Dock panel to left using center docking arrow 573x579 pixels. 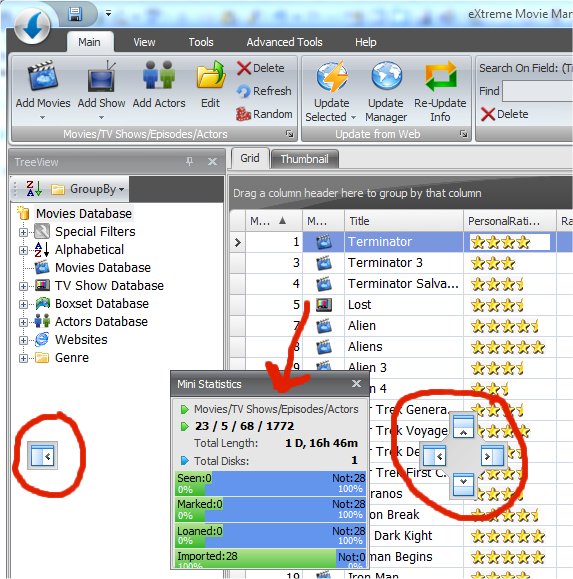(434, 456)
